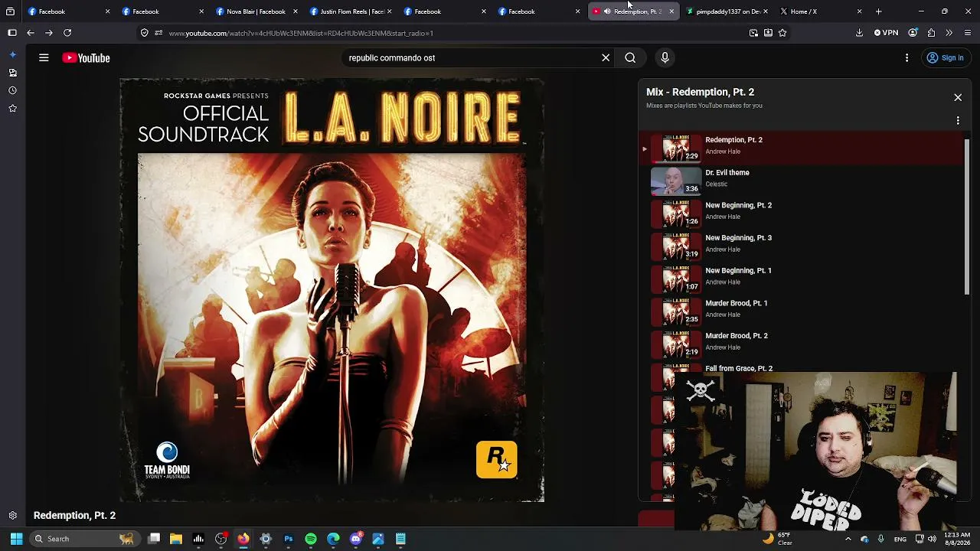Image resolution: width=980 pixels, height=551 pixels.
Task: Switch to the pimpdaddy1337 tab
Action: coord(727,11)
